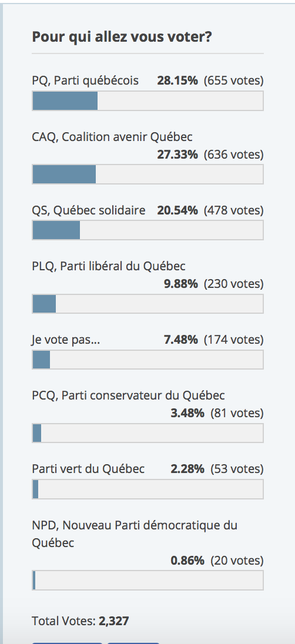Click the "Je vote pas..." result bar
The width and height of the screenshot is (295, 644).
(x=147, y=360)
